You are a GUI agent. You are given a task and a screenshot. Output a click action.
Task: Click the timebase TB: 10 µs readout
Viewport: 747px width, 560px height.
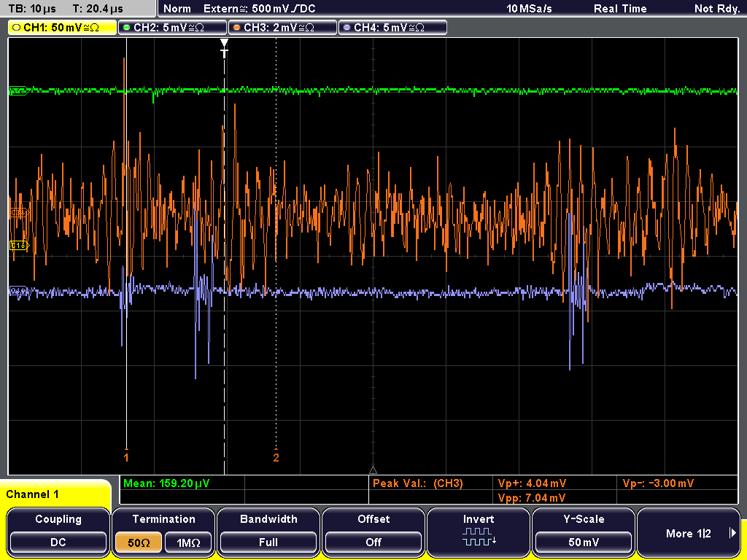[x=32, y=9]
